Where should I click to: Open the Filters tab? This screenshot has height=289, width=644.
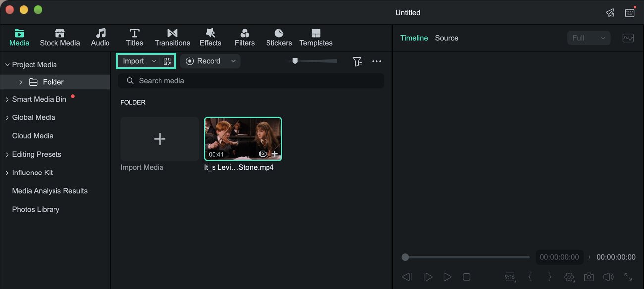tap(244, 38)
